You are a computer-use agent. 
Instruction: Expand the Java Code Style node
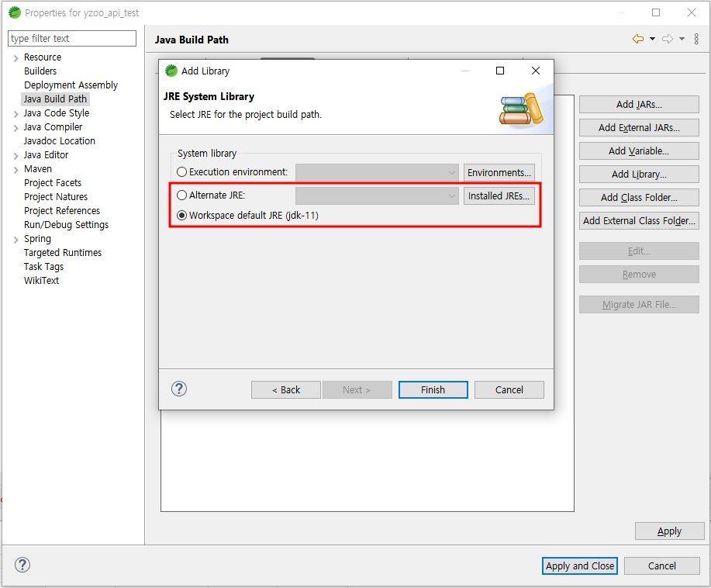[x=16, y=114]
